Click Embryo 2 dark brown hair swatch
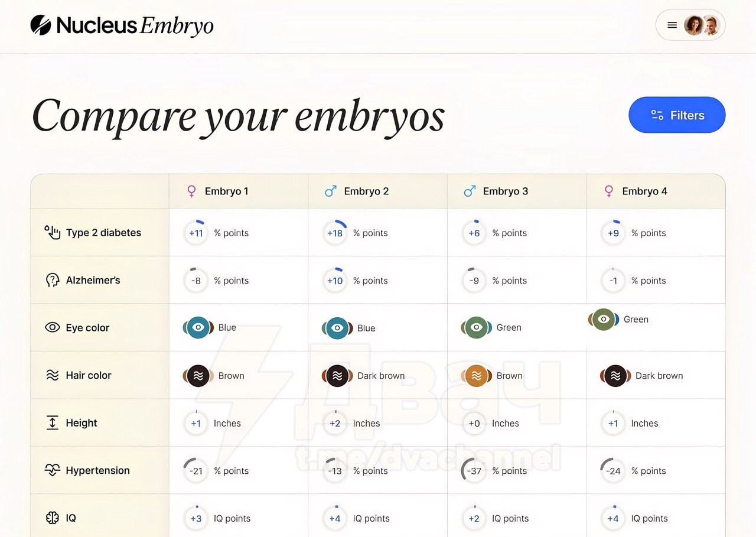 click(x=337, y=376)
